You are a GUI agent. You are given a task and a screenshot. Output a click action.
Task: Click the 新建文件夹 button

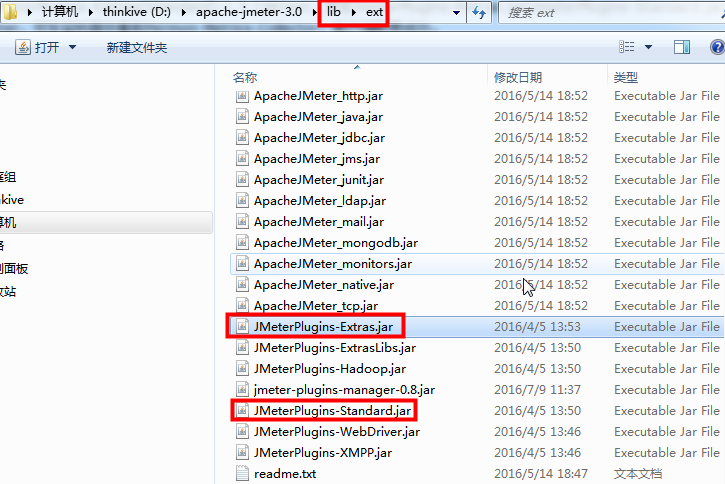(x=137, y=47)
